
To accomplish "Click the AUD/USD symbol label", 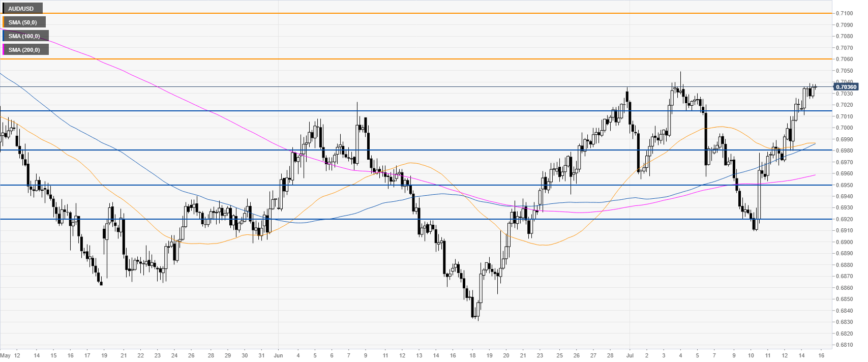I will pyautogui.click(x=22, y=9).
